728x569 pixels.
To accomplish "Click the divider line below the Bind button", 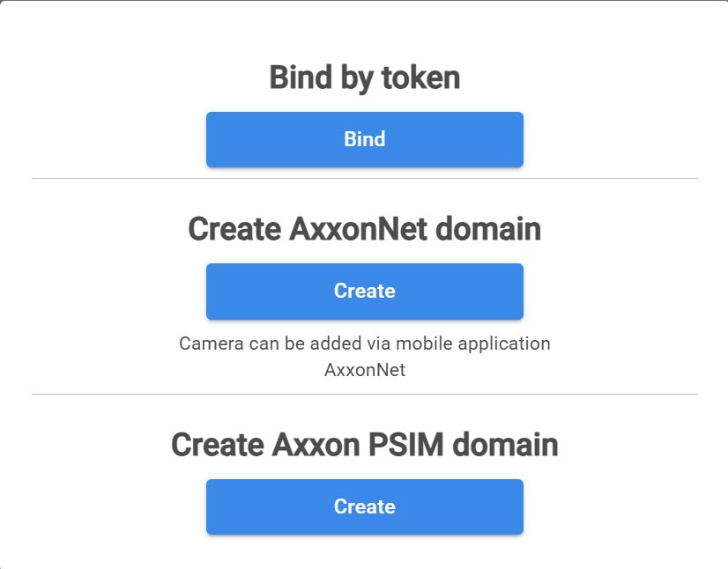I will coord(364,178).
